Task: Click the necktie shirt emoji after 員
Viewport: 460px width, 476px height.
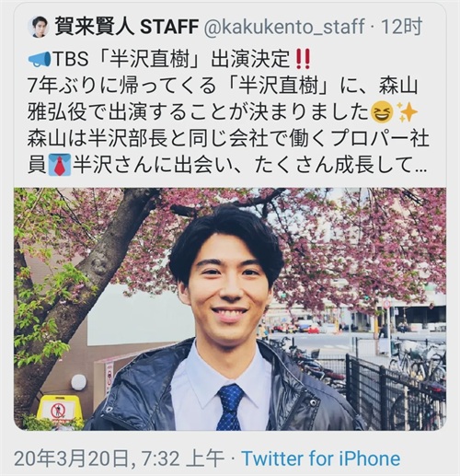Action: (x=60, y=165)
